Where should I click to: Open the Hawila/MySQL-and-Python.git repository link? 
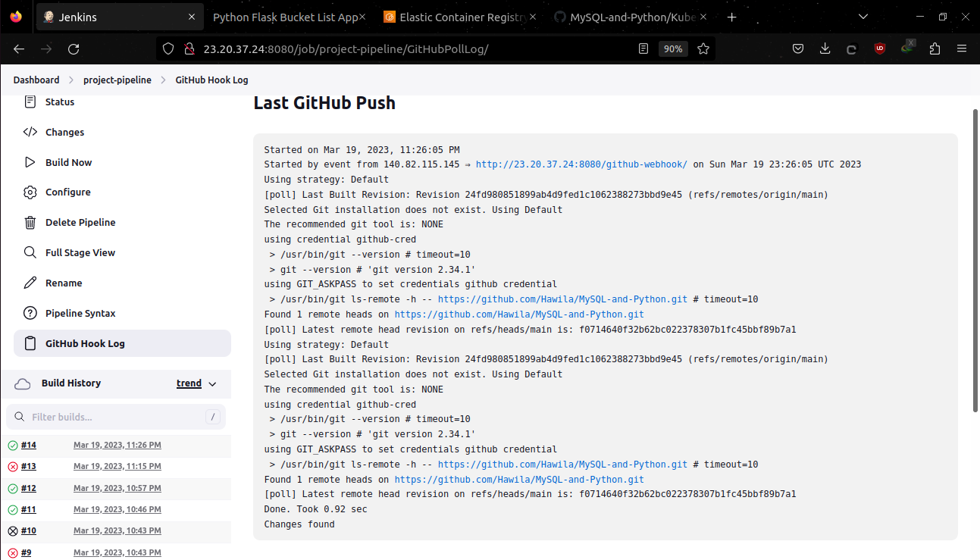point(562,299)
